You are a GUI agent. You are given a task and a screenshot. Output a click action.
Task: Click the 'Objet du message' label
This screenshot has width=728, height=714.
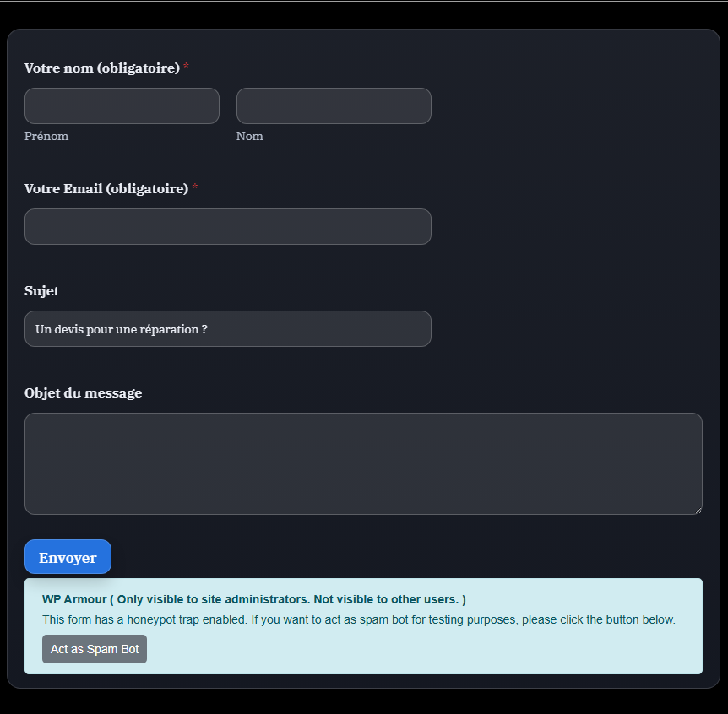tap(83, 392)
